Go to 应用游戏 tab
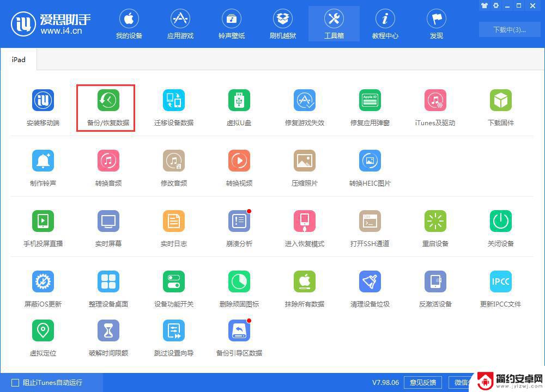 pyautogui.click(x=180, y=24)
